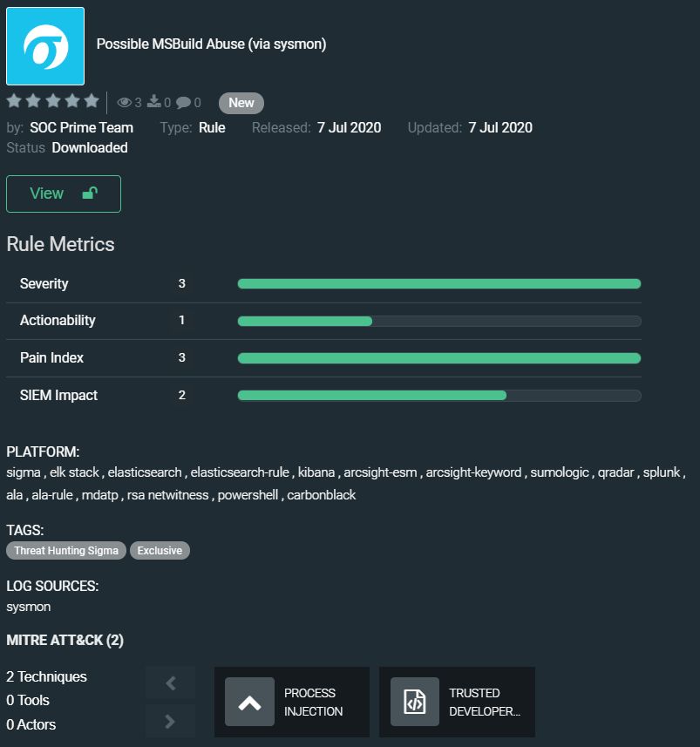Click the first rating star
700x747 pixels.
(14, 101)
